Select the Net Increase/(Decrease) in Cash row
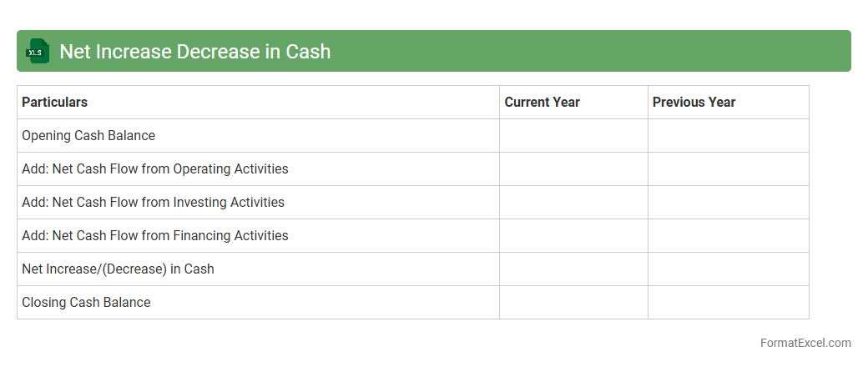The height and width of the screenshot is (367, 868). tap(118, 269)
